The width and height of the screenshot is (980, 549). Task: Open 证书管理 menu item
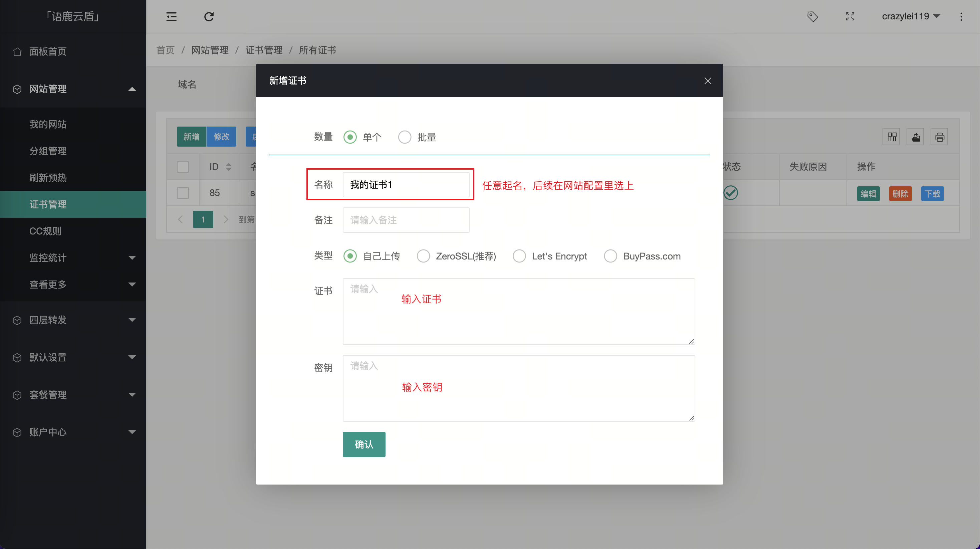[x=73, y=204]
